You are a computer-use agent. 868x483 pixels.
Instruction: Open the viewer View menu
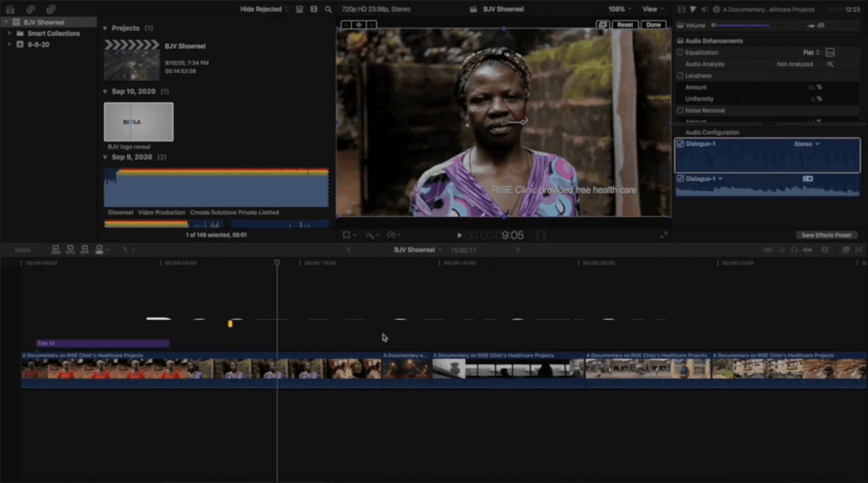point(653,9)
